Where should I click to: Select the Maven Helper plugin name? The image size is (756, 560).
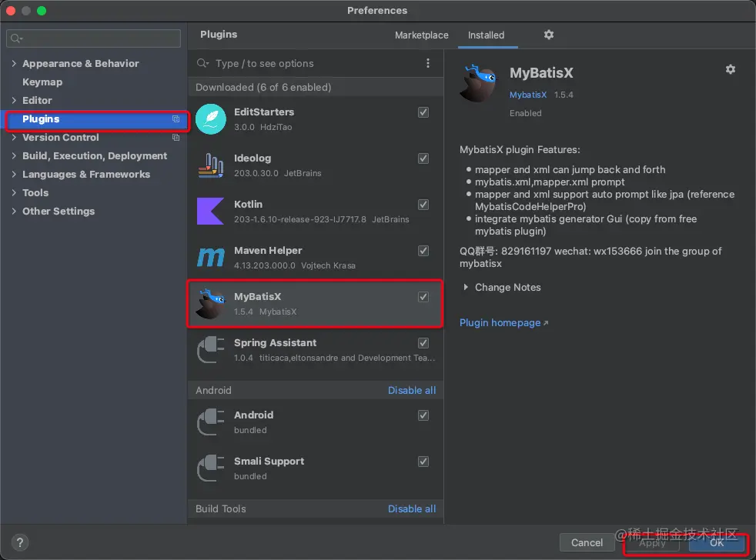tap(268, 251)
